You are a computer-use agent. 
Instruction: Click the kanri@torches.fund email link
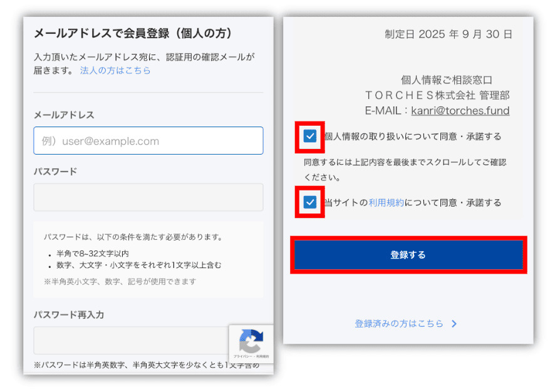pos(460,111)
